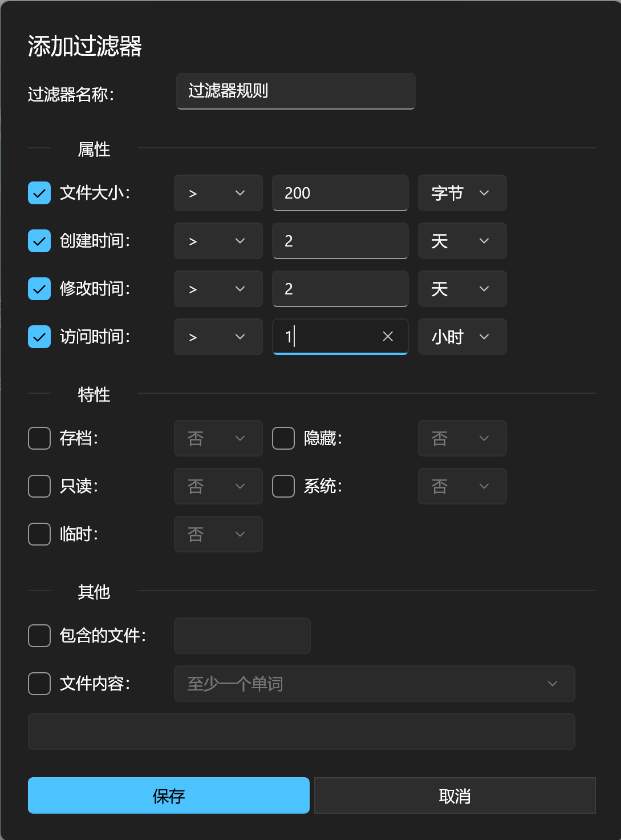Open the 访问时间 comparison operator dropdown
The width and height of the screenshot is (621, 840).
tap(218, 337)
